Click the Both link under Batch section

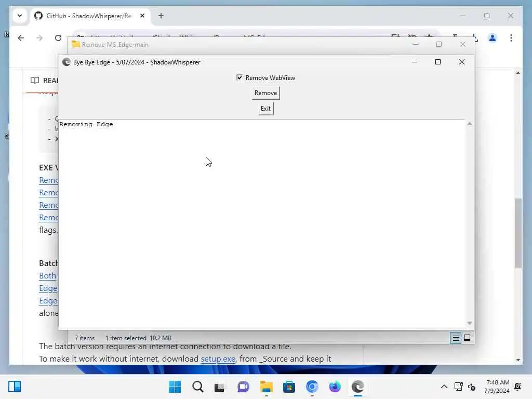[x=47, y=275]
